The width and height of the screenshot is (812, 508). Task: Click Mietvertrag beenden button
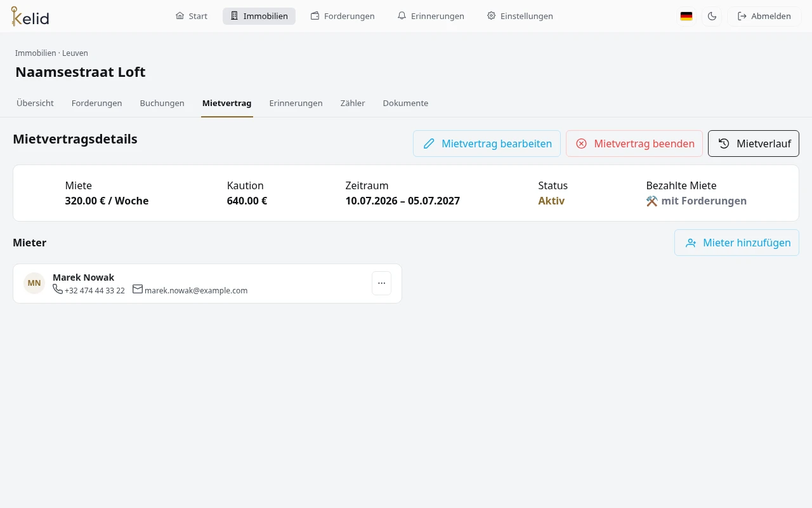coord(634,144)
